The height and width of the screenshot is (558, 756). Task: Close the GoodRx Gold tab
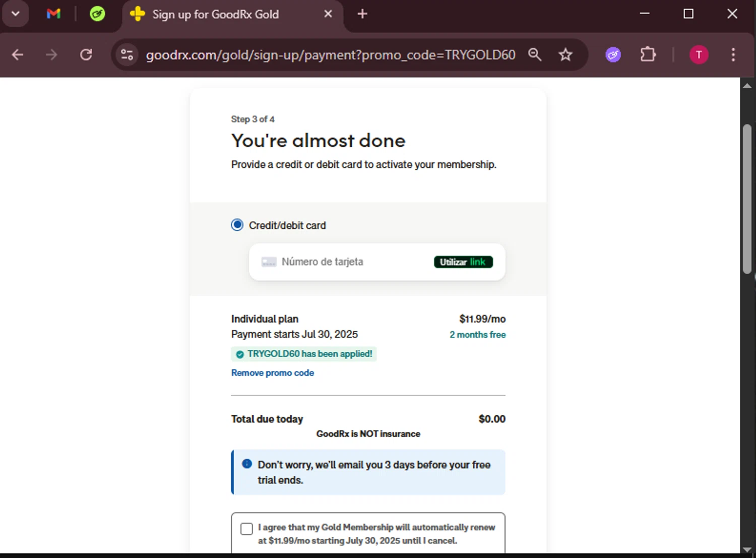pyautogui.click(x=328, y=14)
